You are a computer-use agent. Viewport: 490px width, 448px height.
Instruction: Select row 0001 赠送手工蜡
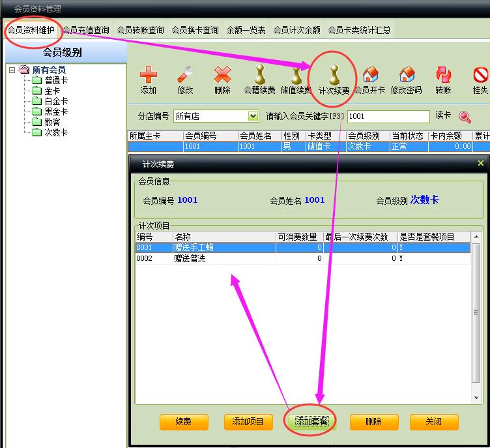[303, 247]
